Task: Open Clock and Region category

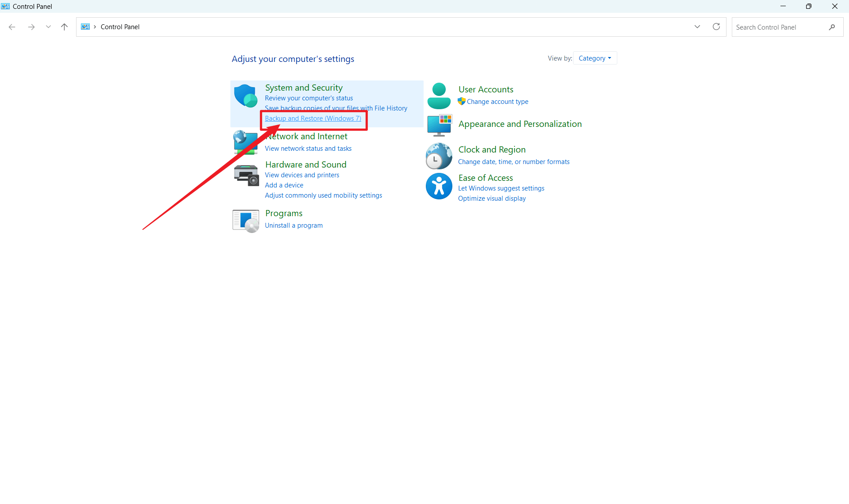Action: [492, 149]
